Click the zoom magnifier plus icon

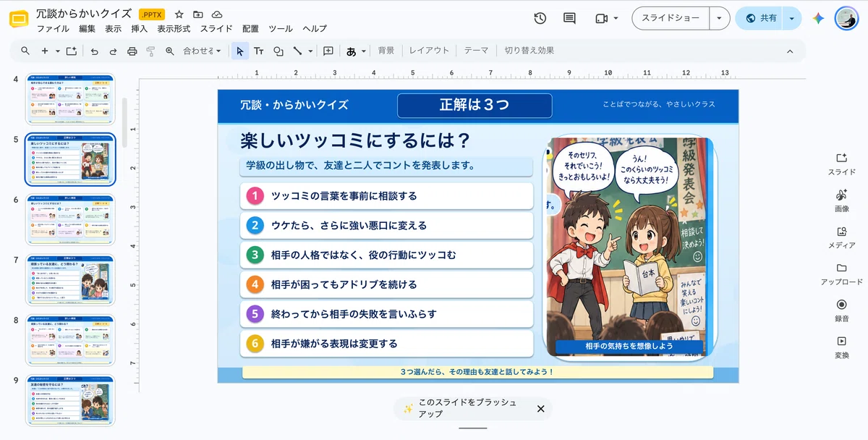point(170,51)
